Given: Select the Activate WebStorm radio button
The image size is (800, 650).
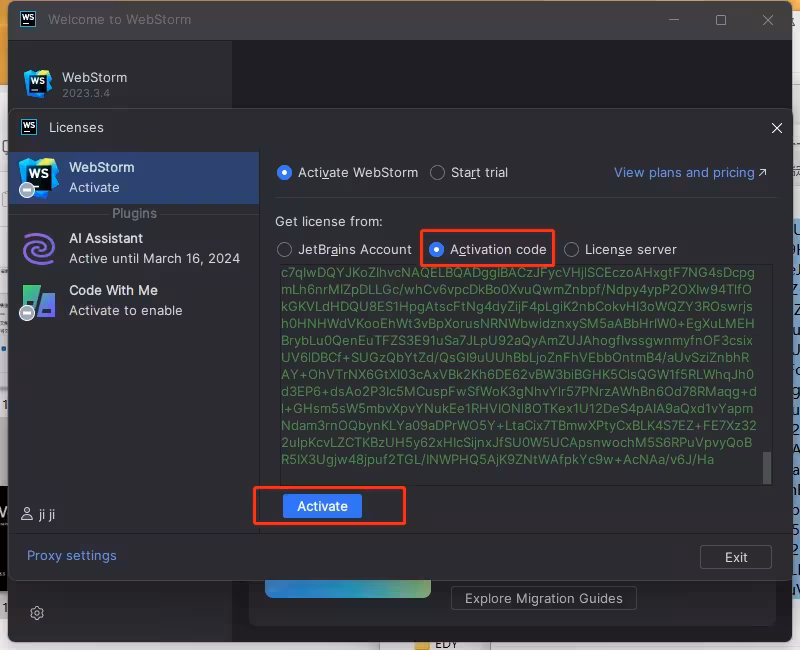Looking at the screenshot, I should tap(284, 172).
